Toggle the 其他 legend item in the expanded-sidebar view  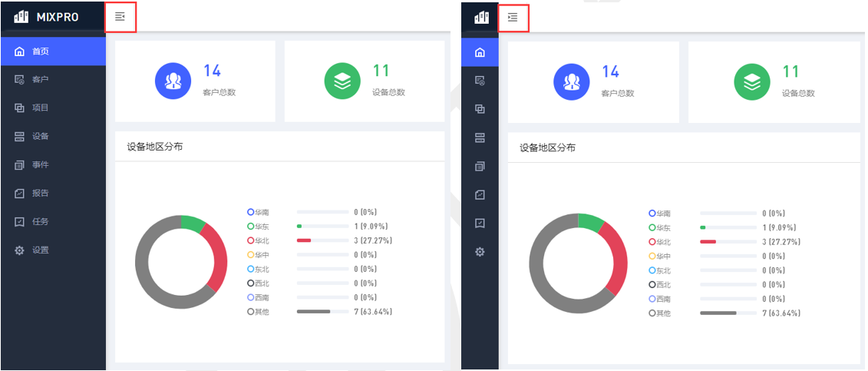(258, 312)
